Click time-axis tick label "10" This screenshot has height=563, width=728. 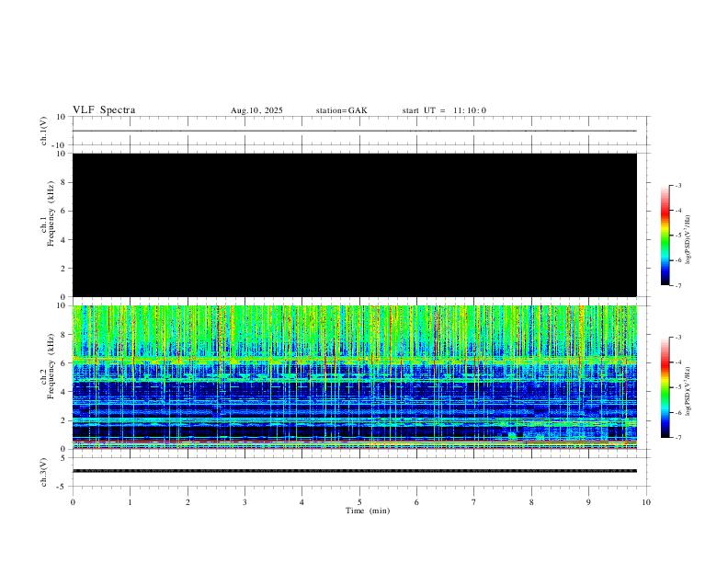pyautogui.click(x=646, y=502)
